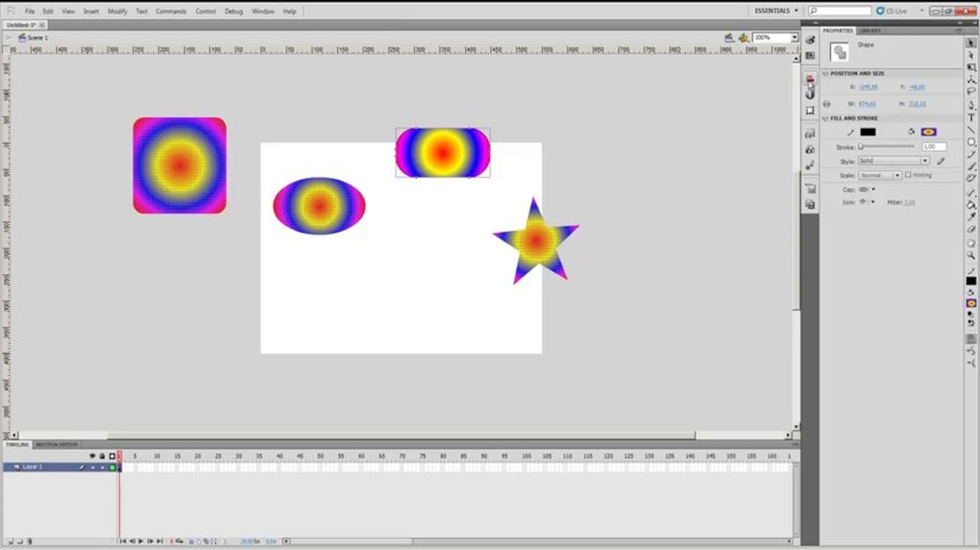Select the Free Transform tool
The image size is (980, 550).
(x=972, y=66)
